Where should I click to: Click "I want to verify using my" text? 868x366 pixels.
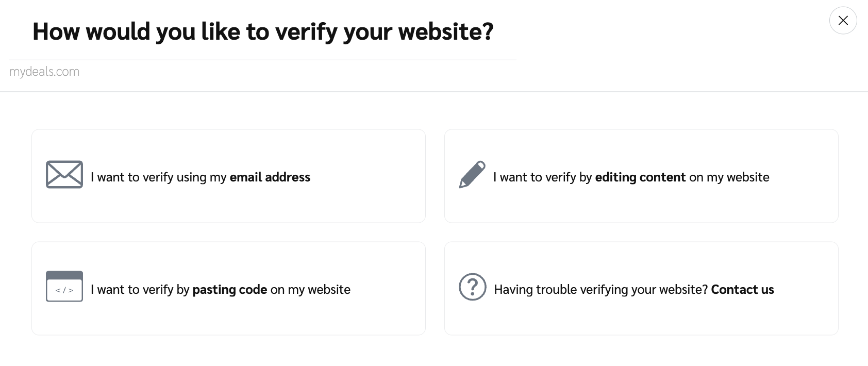158,177
